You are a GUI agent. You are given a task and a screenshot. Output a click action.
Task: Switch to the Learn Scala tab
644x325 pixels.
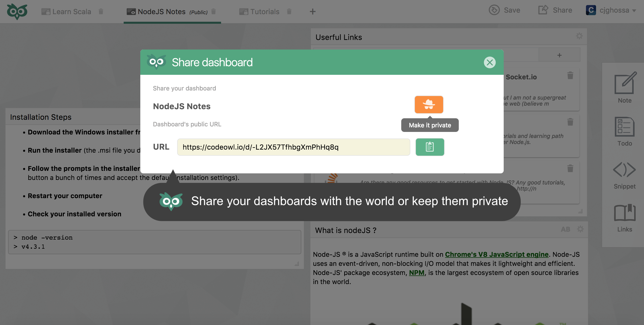click(x=71, y=11)
